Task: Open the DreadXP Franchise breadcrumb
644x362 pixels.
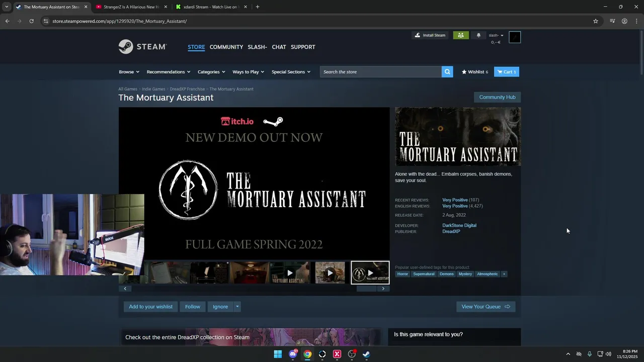Action: 187,89
